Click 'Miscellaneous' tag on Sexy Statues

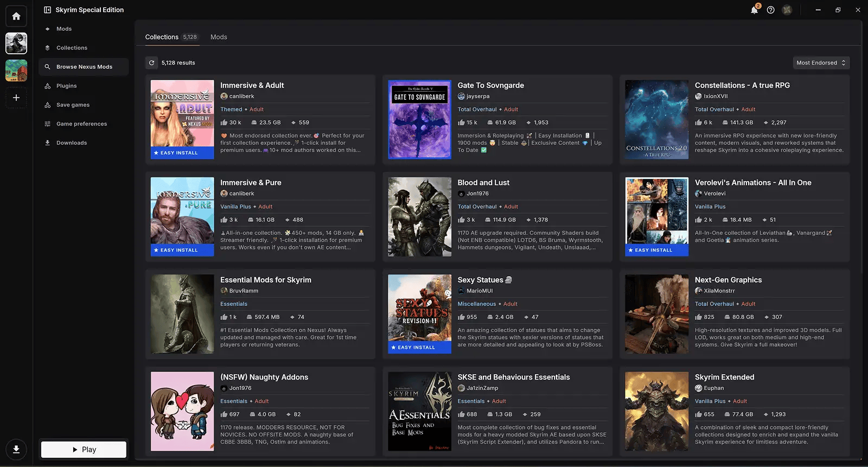pos(476,304)
